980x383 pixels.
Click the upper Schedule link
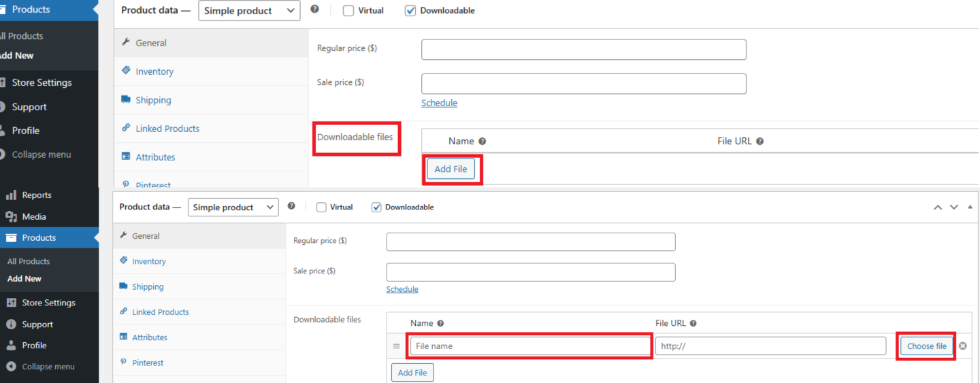(x=439, y=103)
